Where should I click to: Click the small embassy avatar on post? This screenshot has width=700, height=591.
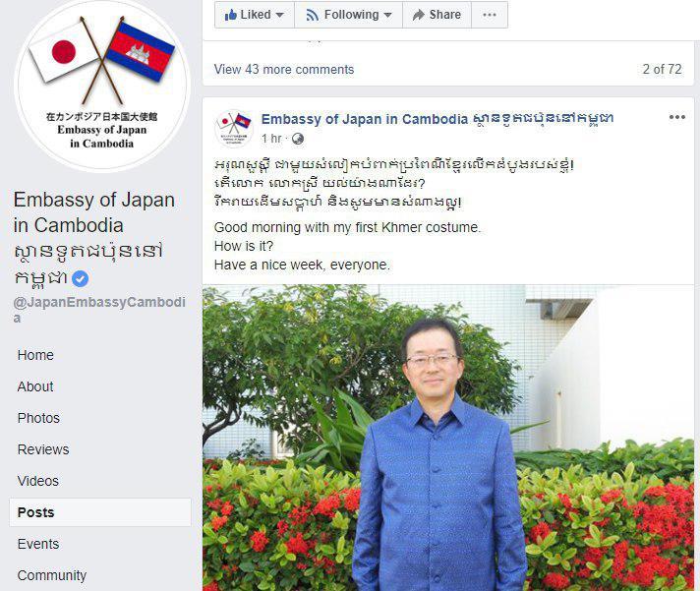click(233, 128)
